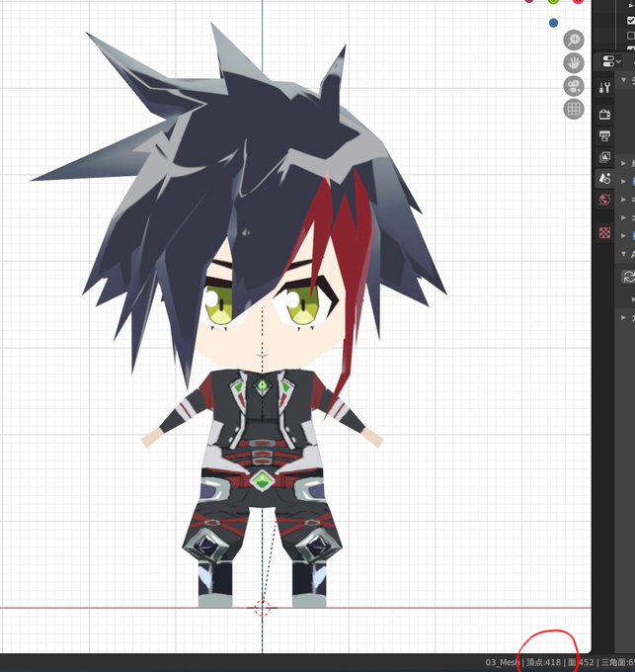The height and width of the screenshot is (672, 635).
Task: Switch perspective/orthographic with the grid gizmo
Action: point(574,110)
